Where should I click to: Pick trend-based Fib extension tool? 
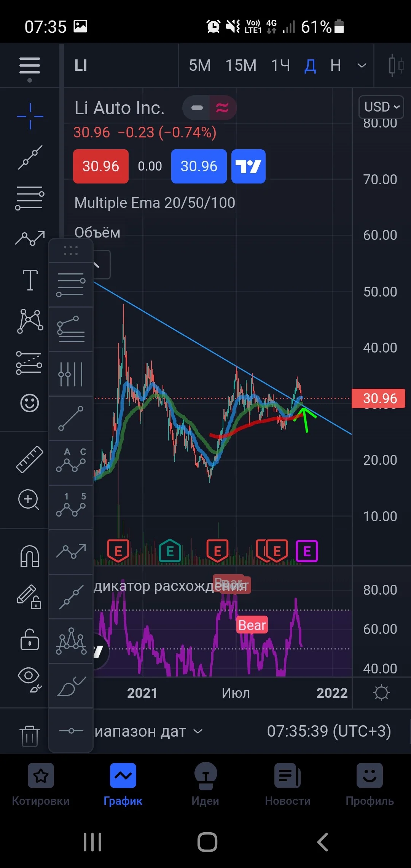71,329
